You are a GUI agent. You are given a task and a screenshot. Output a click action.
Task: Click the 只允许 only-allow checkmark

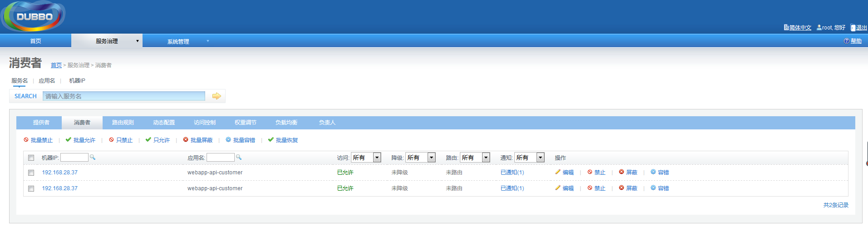[x=148, y=140]
